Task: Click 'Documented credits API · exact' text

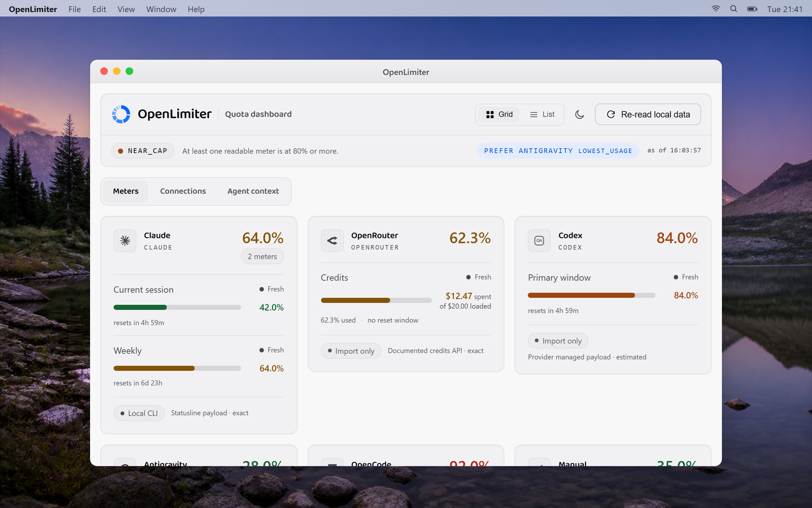Action: point(435,351)
